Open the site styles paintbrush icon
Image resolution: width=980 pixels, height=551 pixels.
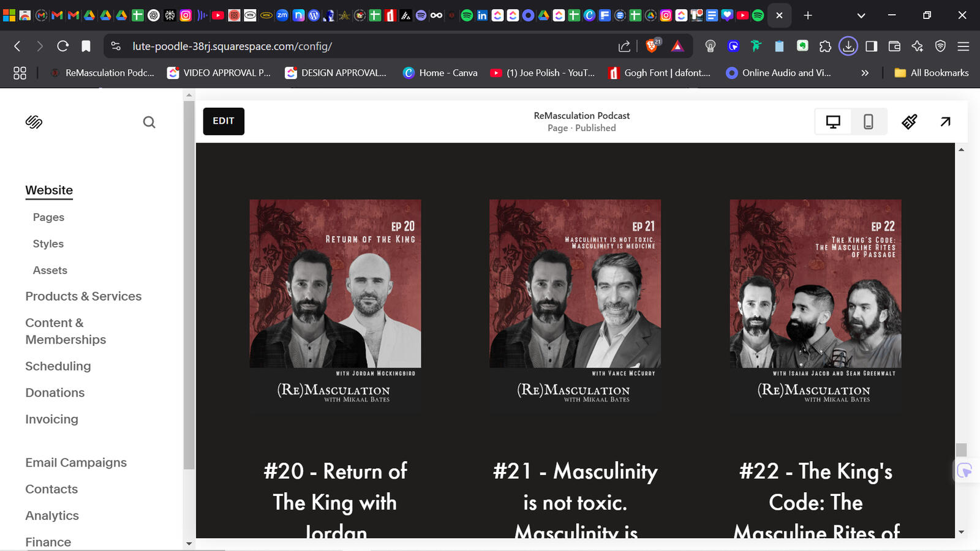tap(910, 122)
